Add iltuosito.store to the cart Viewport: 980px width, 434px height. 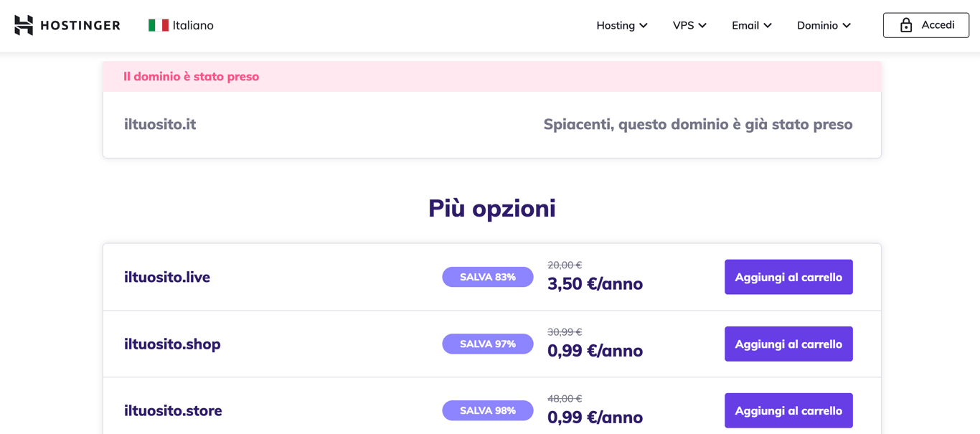coord(788,410)
